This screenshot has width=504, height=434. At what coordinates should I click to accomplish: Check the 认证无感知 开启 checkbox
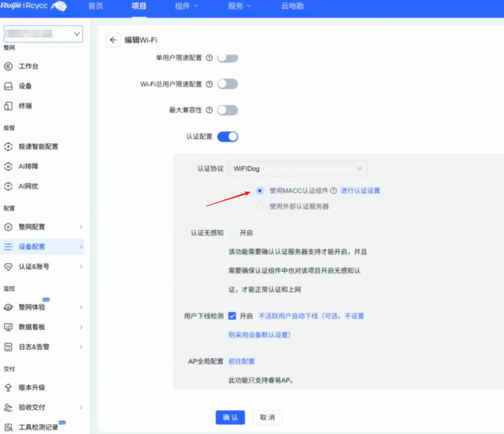point(233,233)
